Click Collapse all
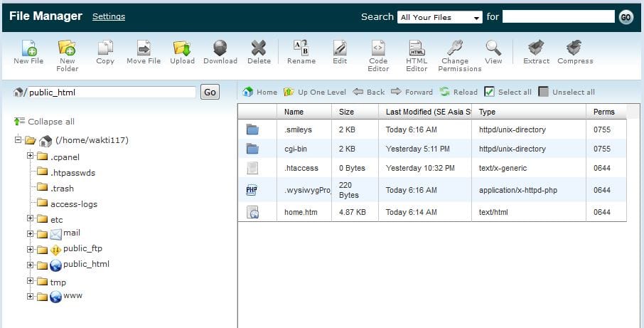 [x=44, y=122]
